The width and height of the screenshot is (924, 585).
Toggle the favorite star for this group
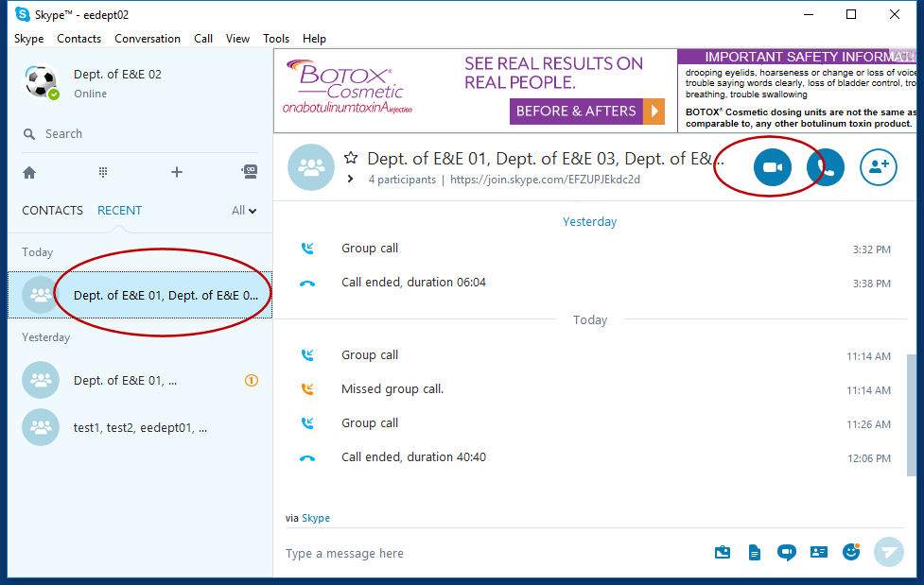[x=351, y=158]
